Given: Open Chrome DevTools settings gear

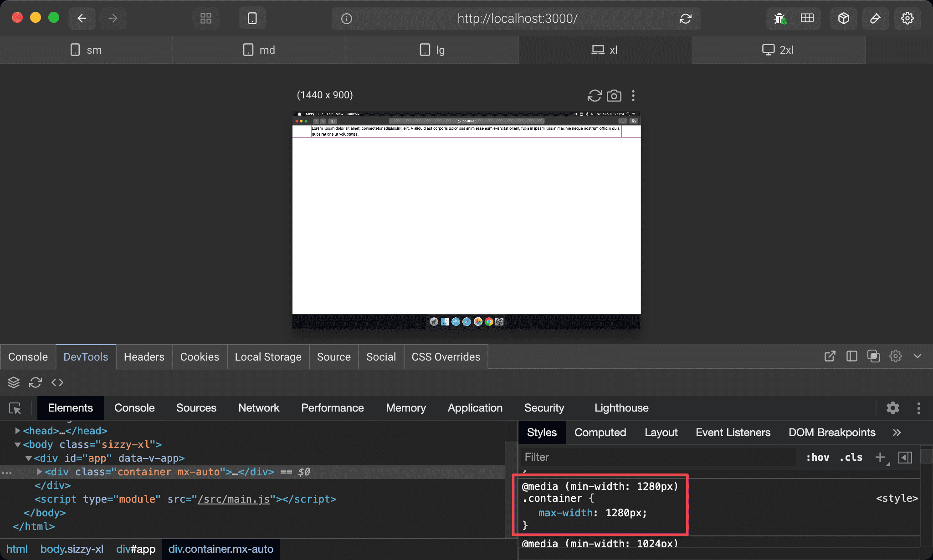Looking at the screenshot, I should click(893, 408).
